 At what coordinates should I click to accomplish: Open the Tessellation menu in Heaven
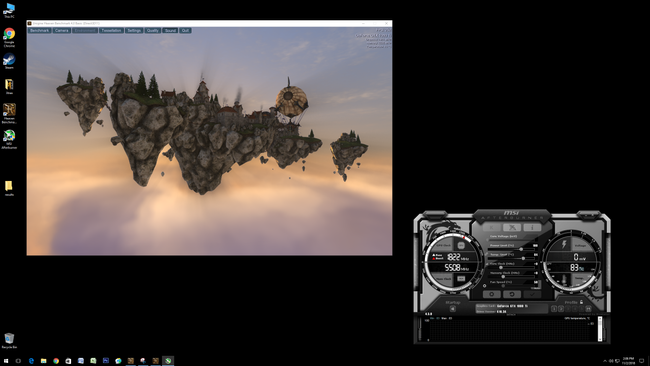(112, 30)
